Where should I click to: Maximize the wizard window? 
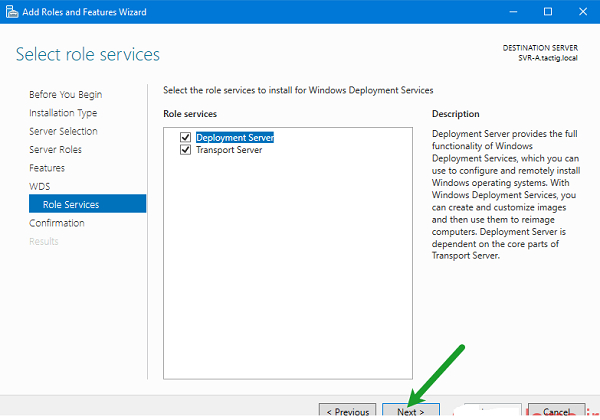(x=547, y=11)
